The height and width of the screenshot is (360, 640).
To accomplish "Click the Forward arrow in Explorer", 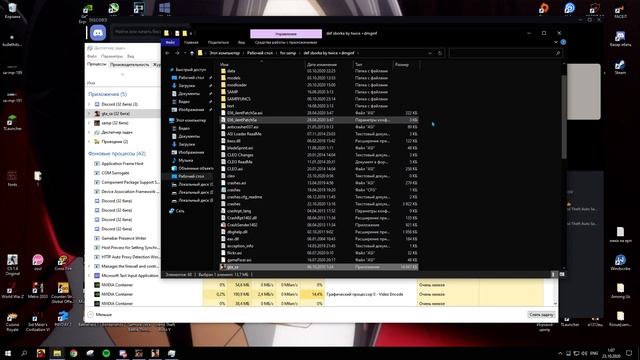I will 177,53.
